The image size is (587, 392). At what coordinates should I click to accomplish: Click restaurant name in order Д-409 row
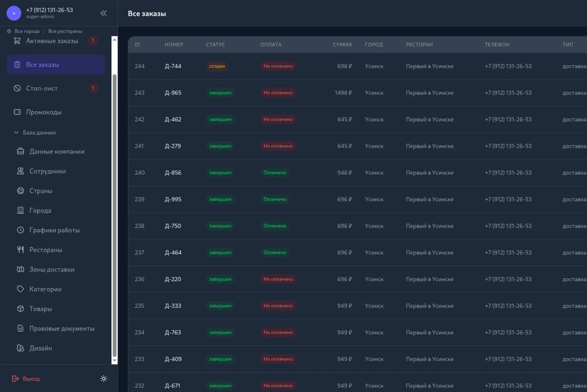[x=430, y=359]
